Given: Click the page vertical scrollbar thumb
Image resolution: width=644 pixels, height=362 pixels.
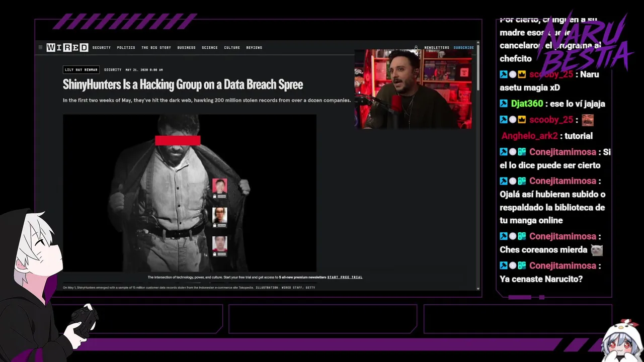Looking at the screenshot, I should point(478,68).
